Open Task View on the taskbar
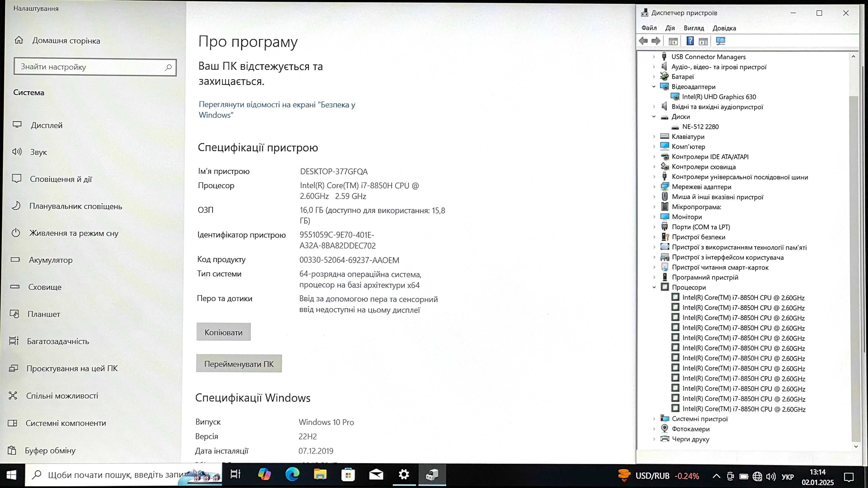The image size is (868, 488). pyautogui.click(x=235, y=475)
